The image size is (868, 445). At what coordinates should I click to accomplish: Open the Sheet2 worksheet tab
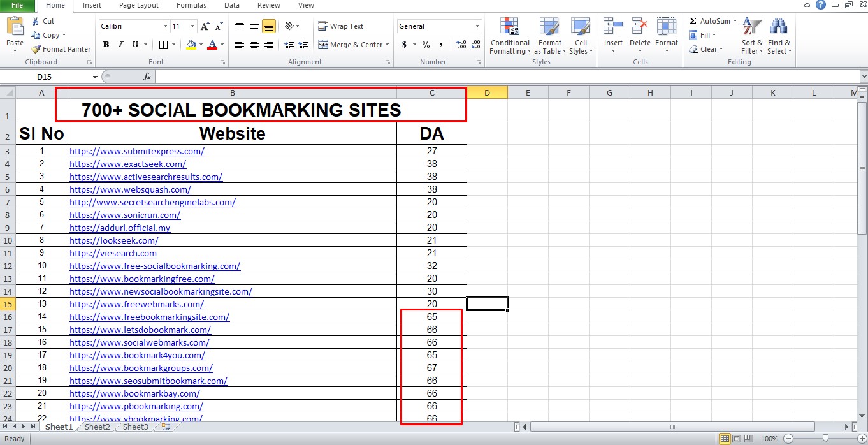(98, 427)
